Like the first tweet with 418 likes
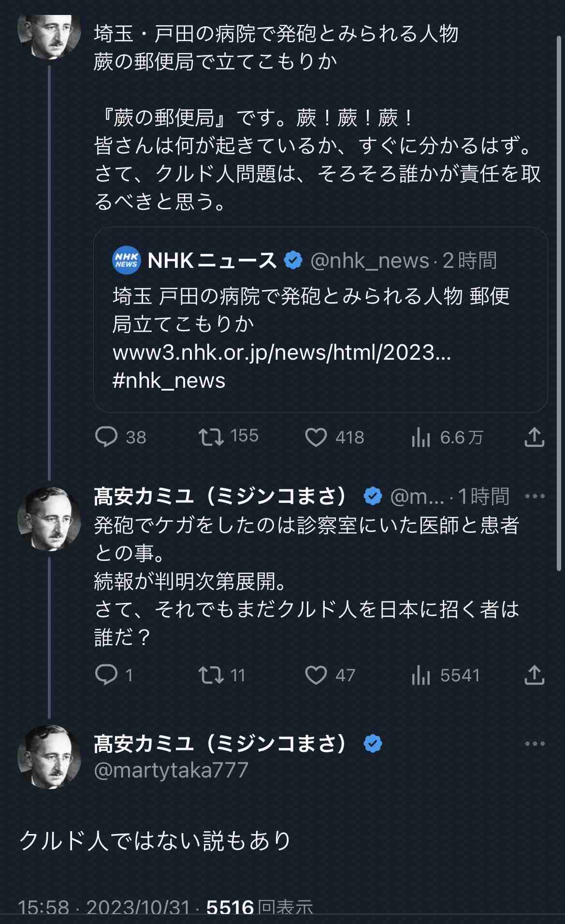 click(317, 438)
